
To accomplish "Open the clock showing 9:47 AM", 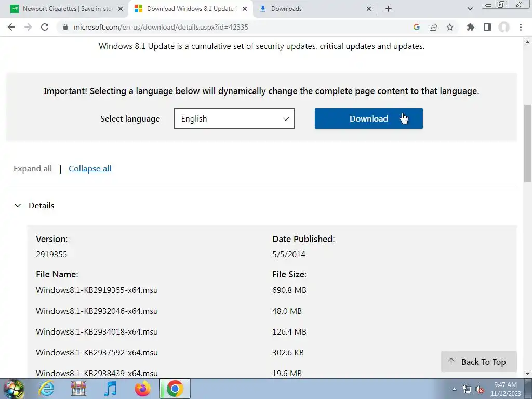I will (x=506, y=389).
